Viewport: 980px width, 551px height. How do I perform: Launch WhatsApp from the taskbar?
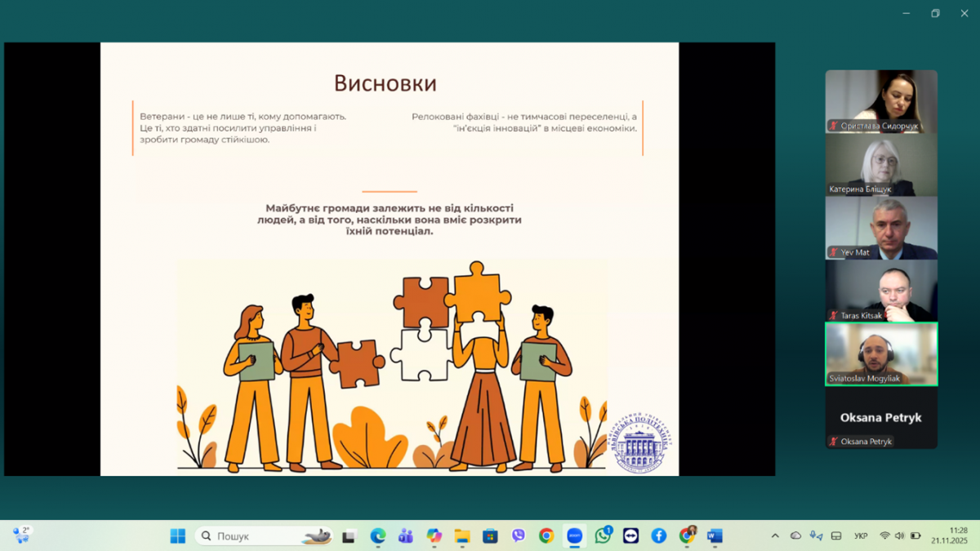tap(603, 536)
